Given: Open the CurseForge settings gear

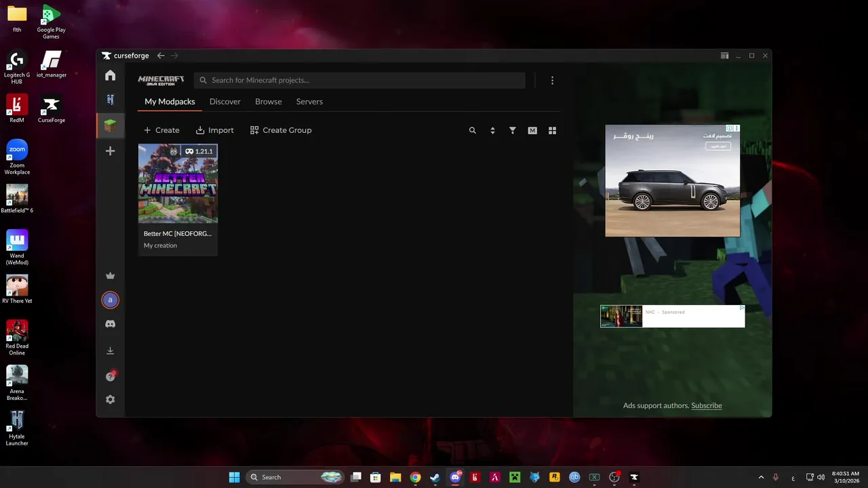Looking at the screenshot, I should pyautogui.click(x=111, y=400).
